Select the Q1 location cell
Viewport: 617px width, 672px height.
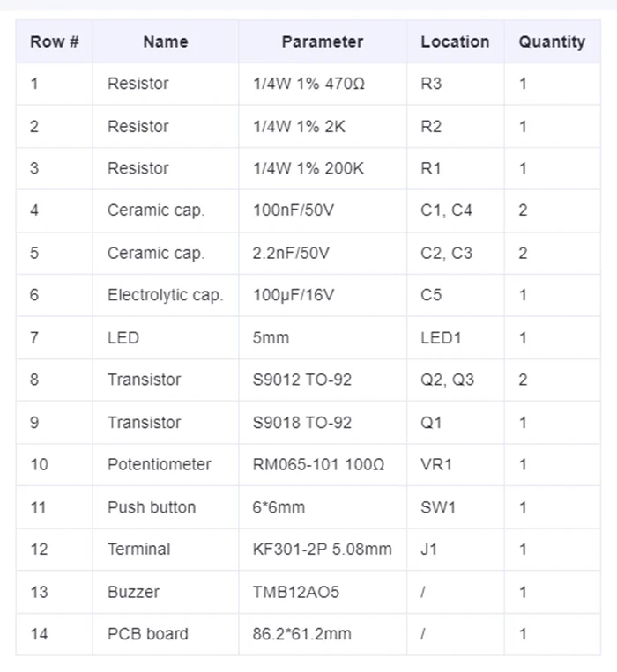tap(431, 422)
